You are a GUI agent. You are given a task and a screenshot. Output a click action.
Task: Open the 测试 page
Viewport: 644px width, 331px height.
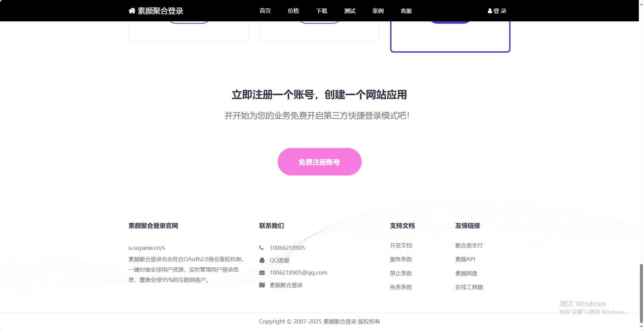tap(350, 11)
